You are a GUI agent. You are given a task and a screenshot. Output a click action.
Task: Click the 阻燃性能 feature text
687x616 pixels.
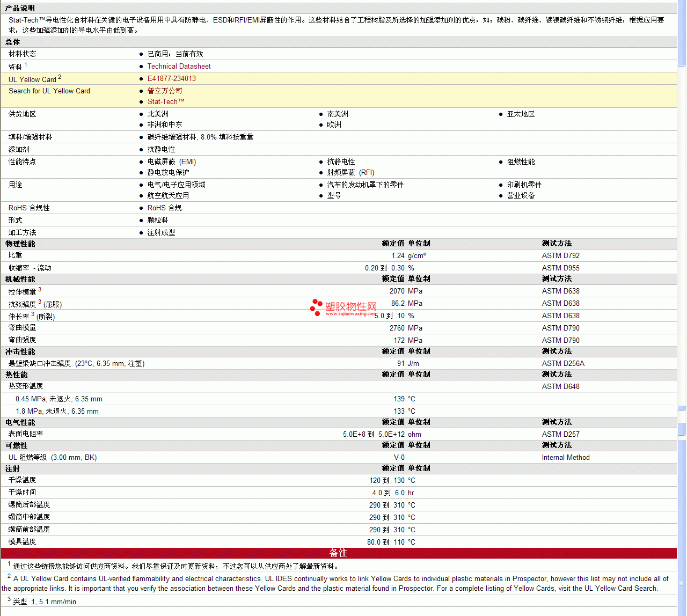521,162
